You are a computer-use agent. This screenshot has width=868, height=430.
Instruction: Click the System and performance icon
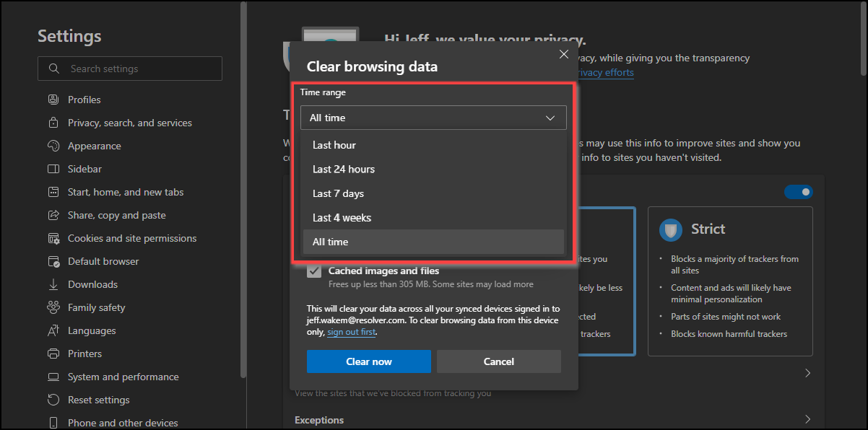click(x=53, y=377)
